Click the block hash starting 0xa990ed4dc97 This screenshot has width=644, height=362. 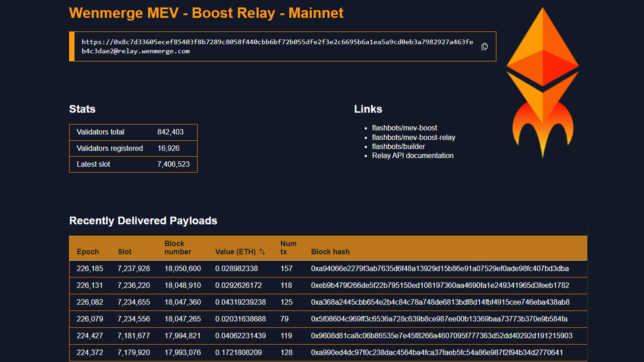point(437,353)
